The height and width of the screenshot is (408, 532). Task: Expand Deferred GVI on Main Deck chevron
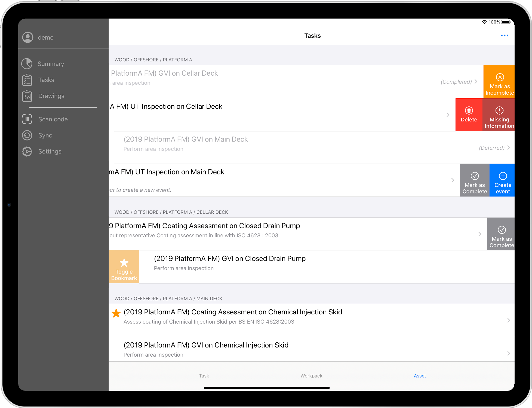(x=508, y=148)
